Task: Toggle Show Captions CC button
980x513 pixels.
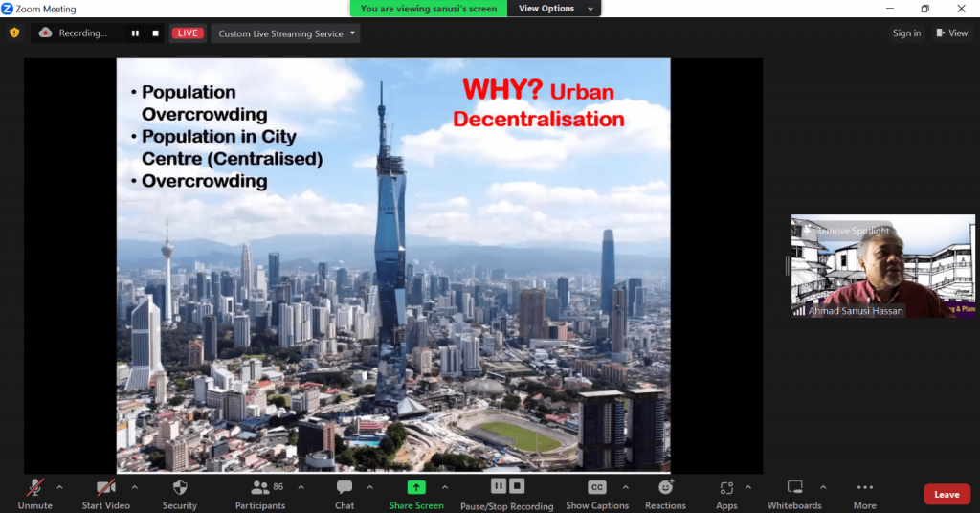Action: (597, 488)
